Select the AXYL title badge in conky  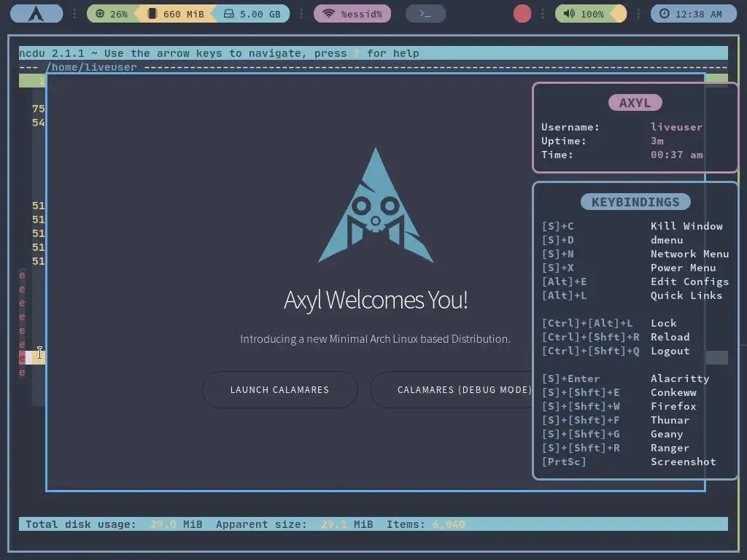[x=635, y=103]
